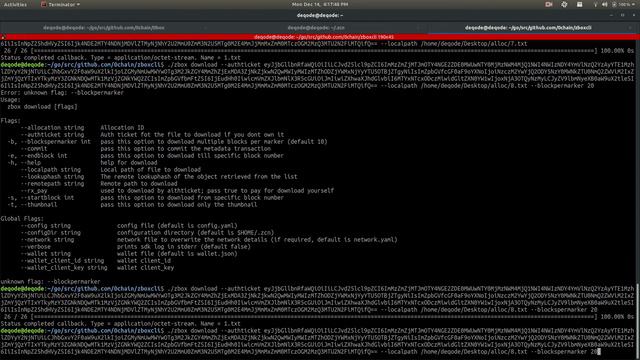Open the volume speaker icon
Screen dimensions: 640x360
click(604, 4)
